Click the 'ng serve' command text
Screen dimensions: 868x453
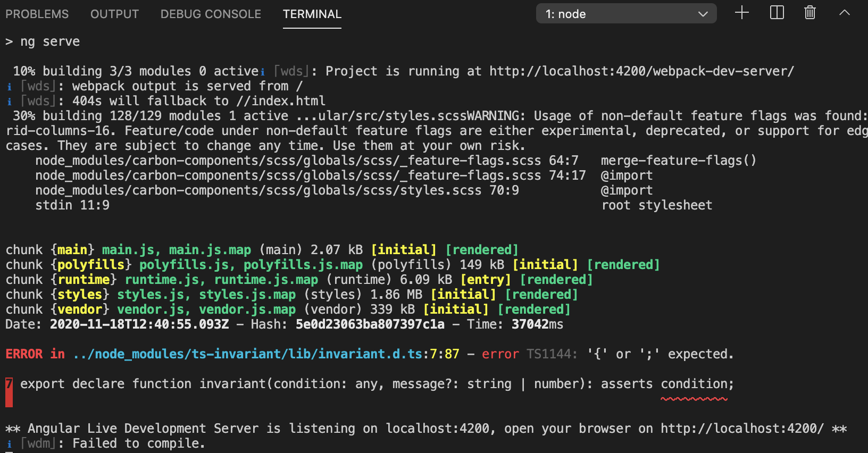pos(50,41)
